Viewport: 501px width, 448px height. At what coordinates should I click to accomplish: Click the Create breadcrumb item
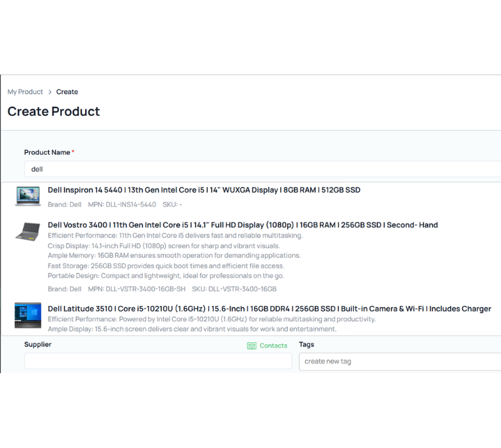pos(67,92)
